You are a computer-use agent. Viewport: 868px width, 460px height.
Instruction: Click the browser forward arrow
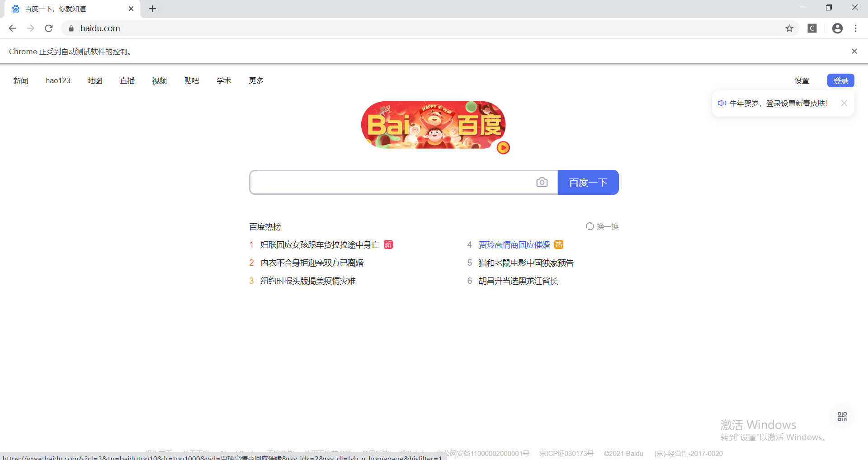(x=30, y=28)
